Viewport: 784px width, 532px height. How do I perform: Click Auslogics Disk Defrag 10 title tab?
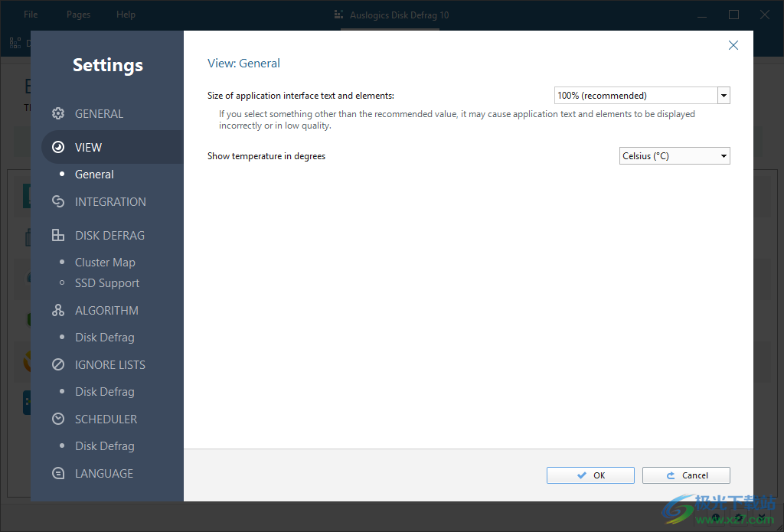point(399,15)
